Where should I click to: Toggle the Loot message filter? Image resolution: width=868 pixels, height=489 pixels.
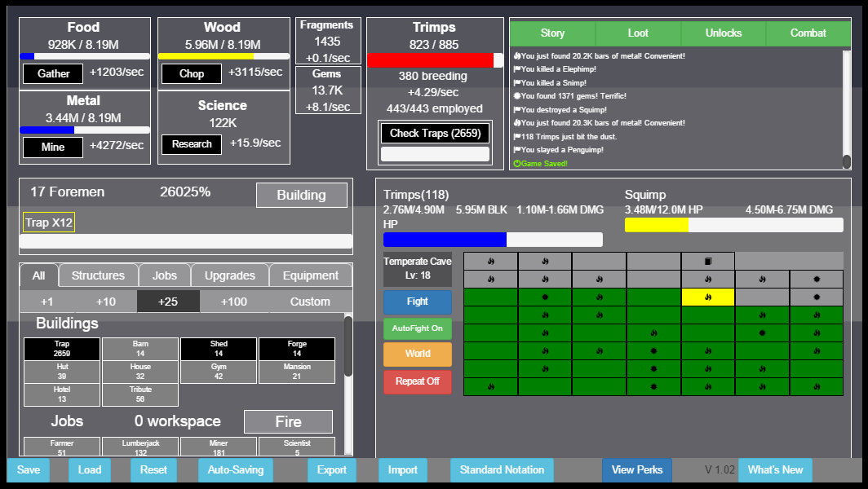tap(638, 33)
